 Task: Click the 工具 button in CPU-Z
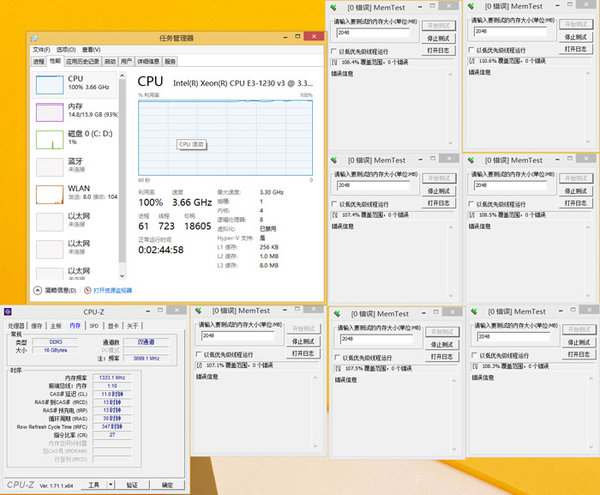[94, 485]
